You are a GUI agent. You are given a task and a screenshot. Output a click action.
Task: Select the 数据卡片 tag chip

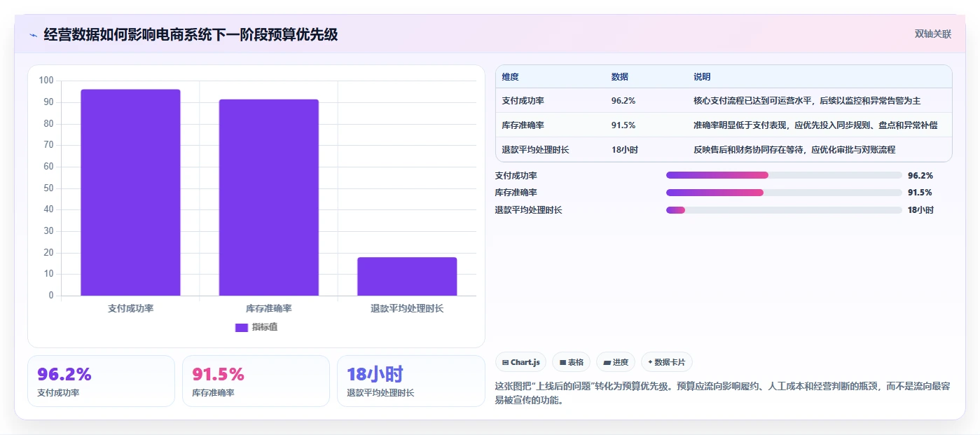pyautogui.click(x=666, y=362)
